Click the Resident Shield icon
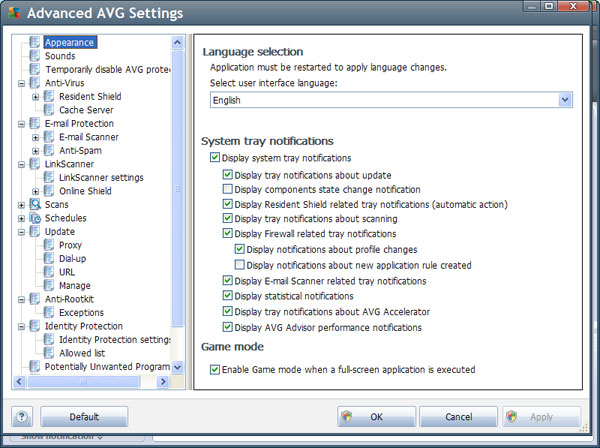This screenshot has width=600, height=448. point(49,96)
